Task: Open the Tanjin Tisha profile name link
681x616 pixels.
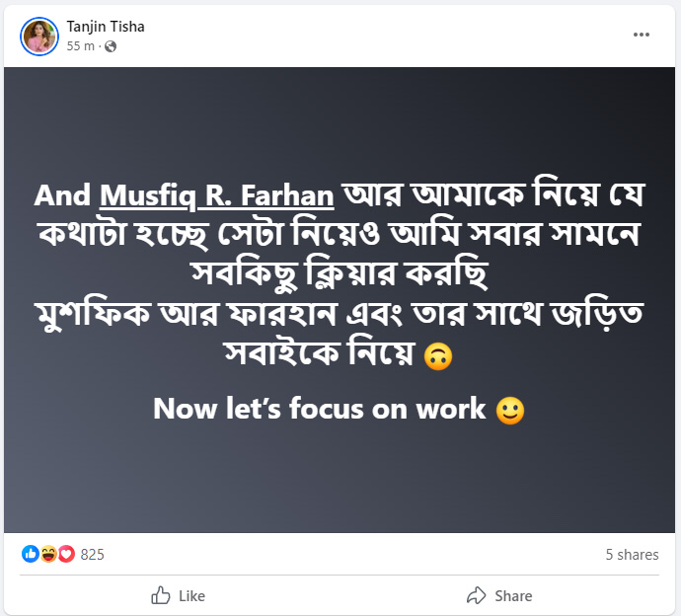Action: tap(106, 27)
